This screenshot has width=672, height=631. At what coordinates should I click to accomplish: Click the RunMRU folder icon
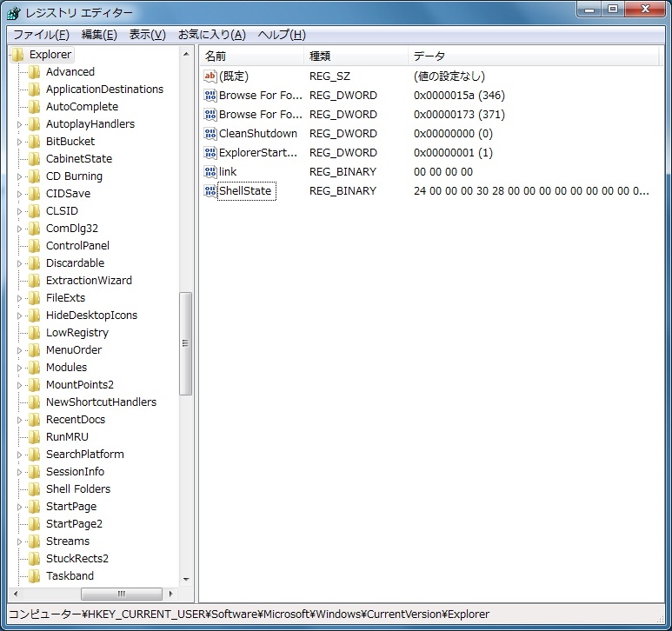pos(34,436)
